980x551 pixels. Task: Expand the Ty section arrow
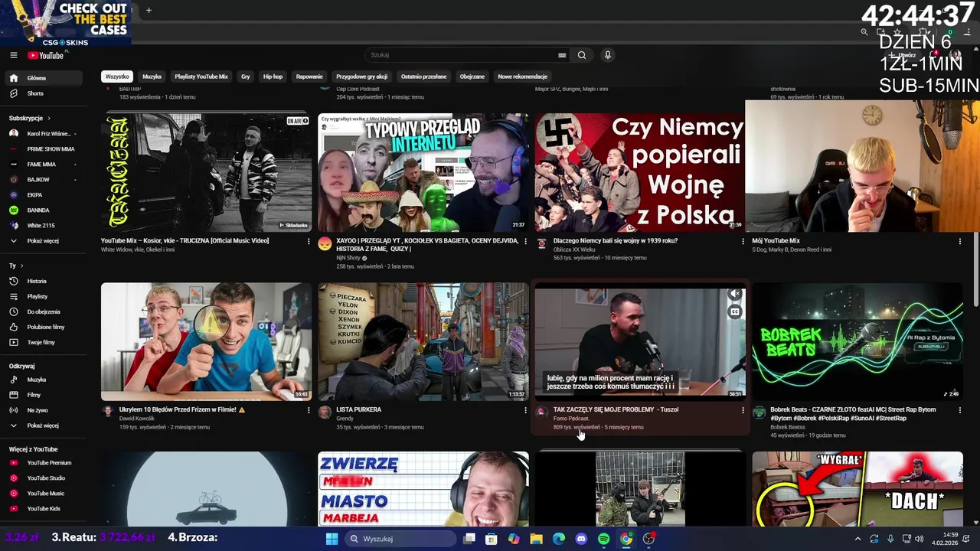tap(21, 266)
